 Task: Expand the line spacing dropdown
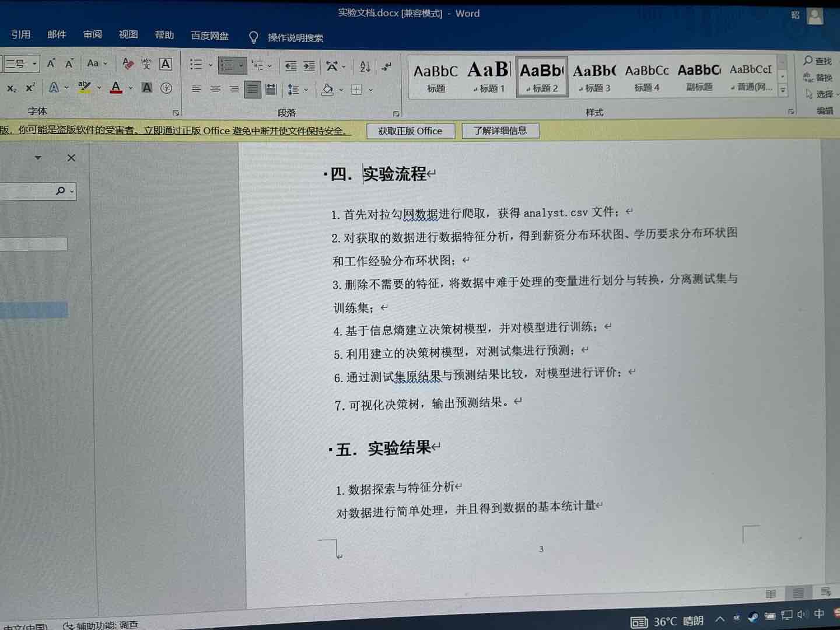pyautogui.click(x=306, y=90)
